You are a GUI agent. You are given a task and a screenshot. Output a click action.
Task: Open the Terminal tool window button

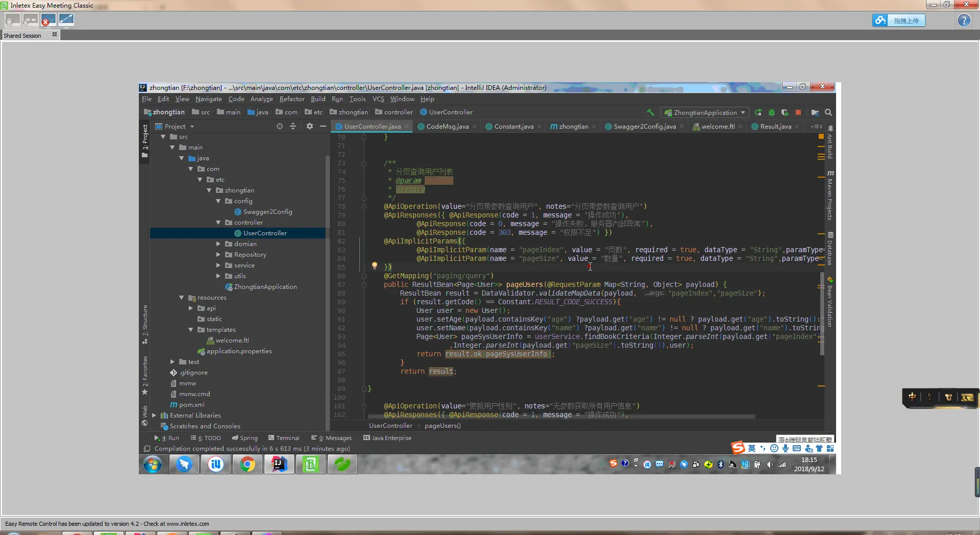tap(284, 438)
